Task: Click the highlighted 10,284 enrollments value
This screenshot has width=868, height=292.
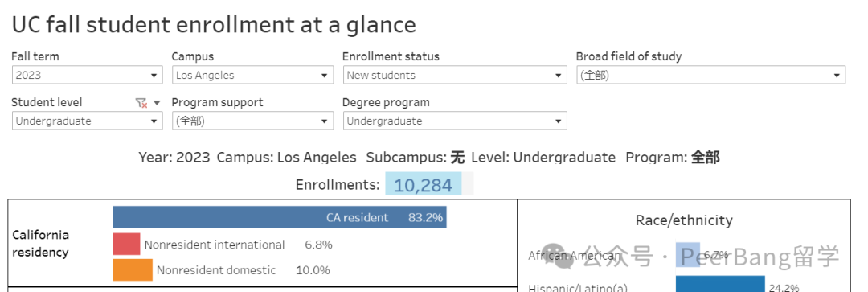Action: (x=424, y=184)
